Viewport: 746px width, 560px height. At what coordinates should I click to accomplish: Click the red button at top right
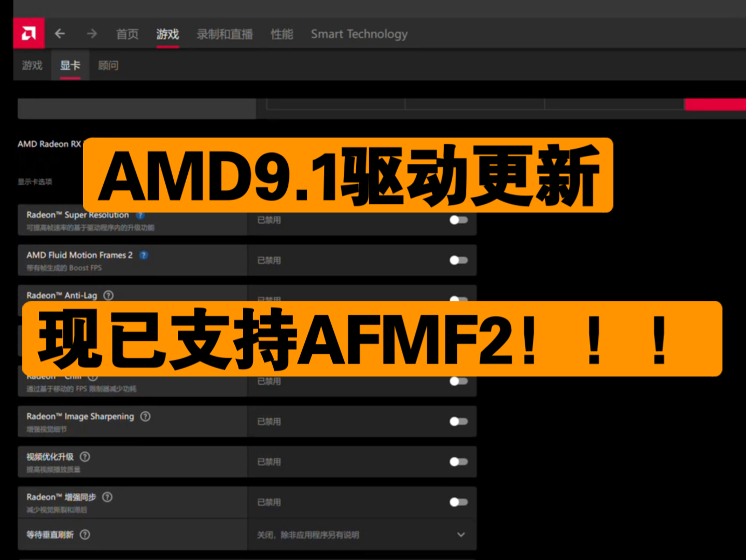[x=715, y=104]
